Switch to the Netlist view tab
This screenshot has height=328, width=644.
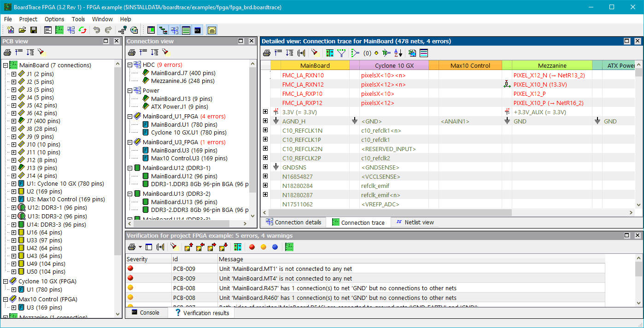click(x=415, y=223)
